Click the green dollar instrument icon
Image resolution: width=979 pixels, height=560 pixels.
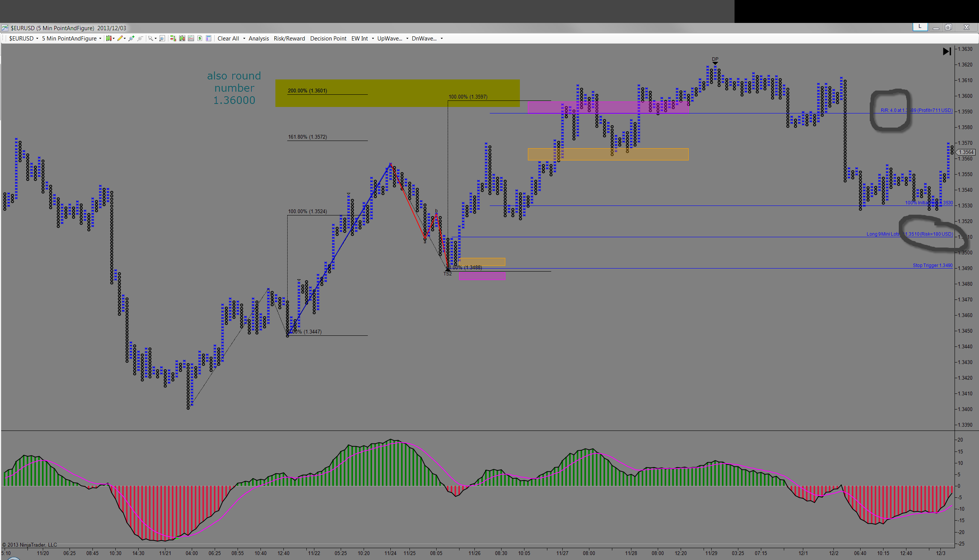pyautogui.click(x=200, y=39)
